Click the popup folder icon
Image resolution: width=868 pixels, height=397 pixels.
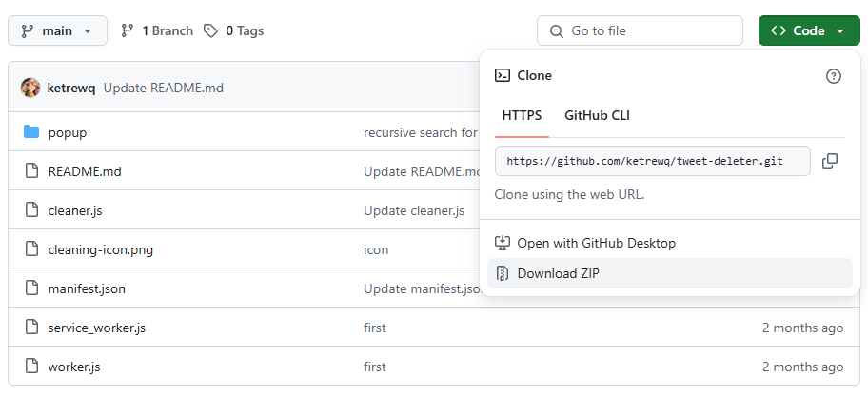31,132
